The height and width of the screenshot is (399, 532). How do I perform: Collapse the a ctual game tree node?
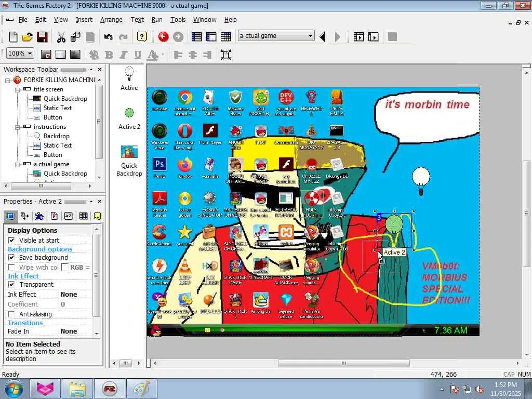coord(17,164)
